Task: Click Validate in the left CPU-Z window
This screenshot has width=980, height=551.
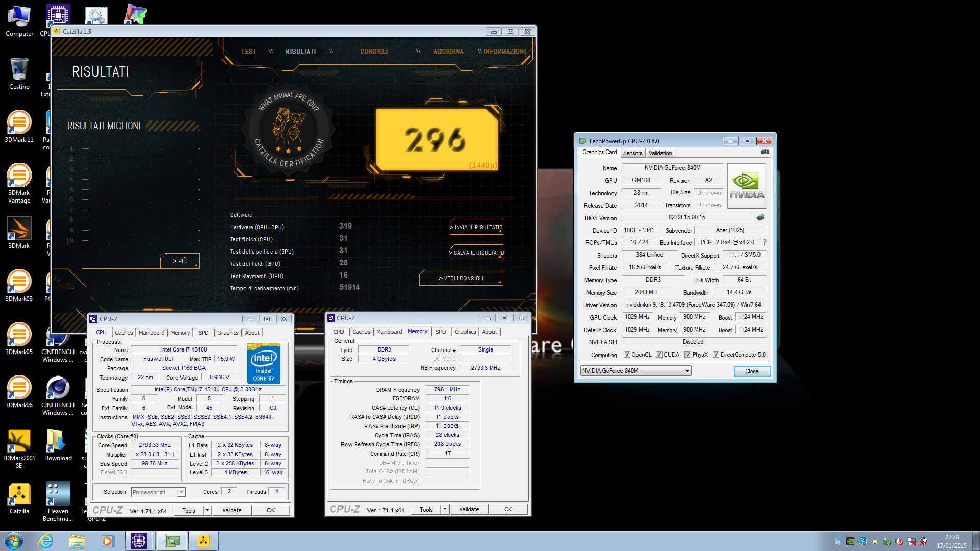Action: pyautogui.click(x=232, y=510)
